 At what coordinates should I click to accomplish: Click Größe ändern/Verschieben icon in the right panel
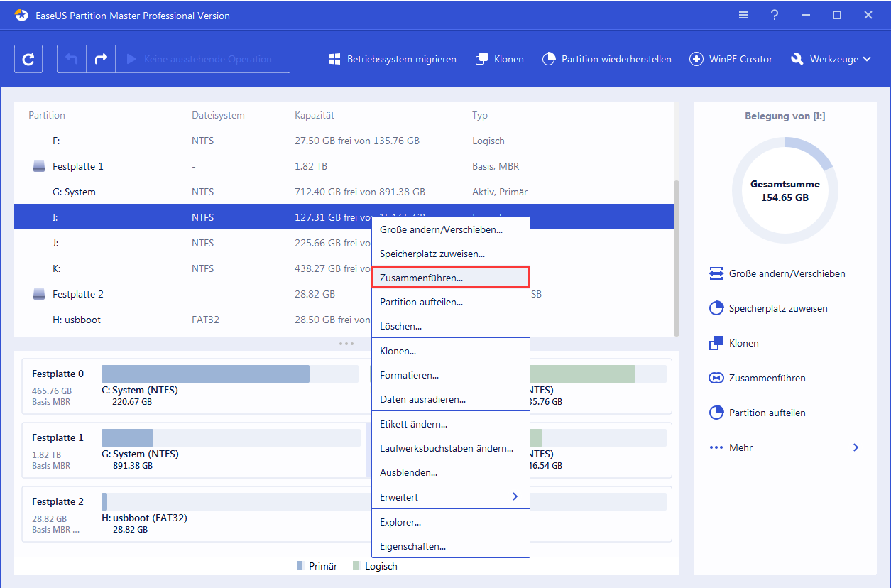716,273
